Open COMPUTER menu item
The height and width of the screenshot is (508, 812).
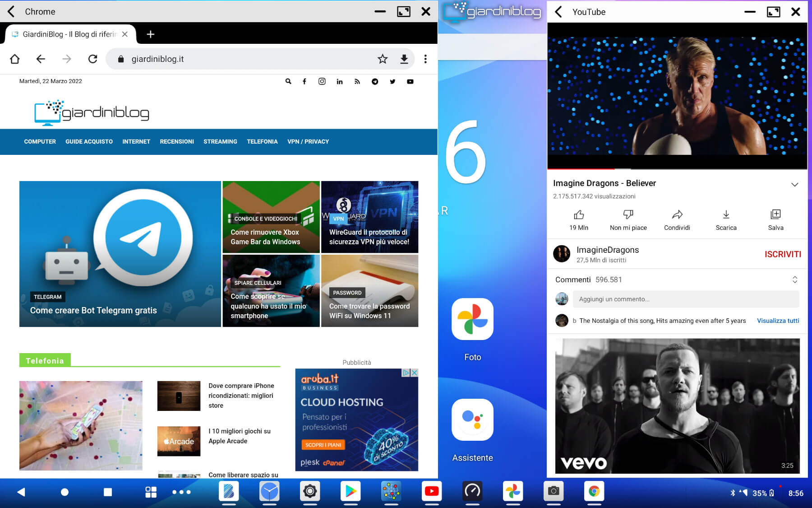coord(40,142)
